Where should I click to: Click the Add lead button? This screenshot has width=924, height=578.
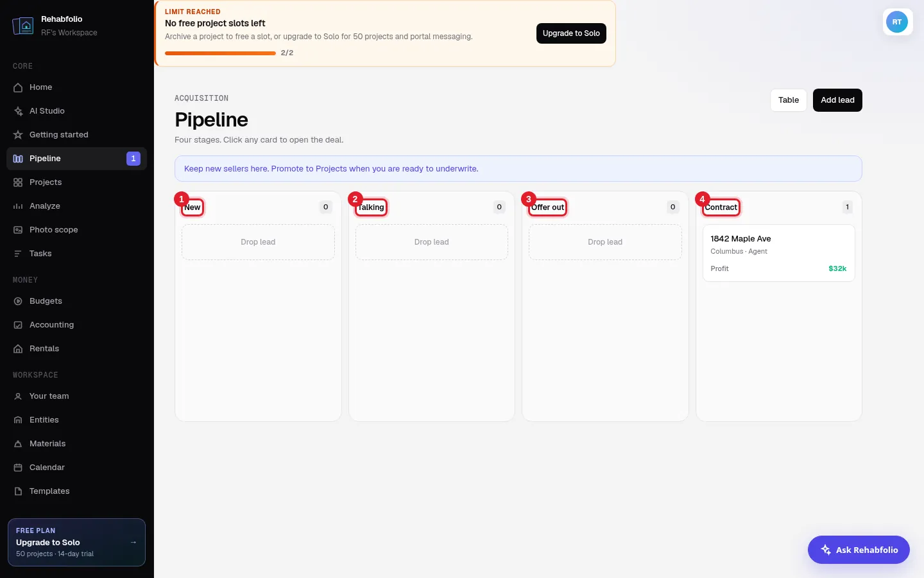click(837, 100)
